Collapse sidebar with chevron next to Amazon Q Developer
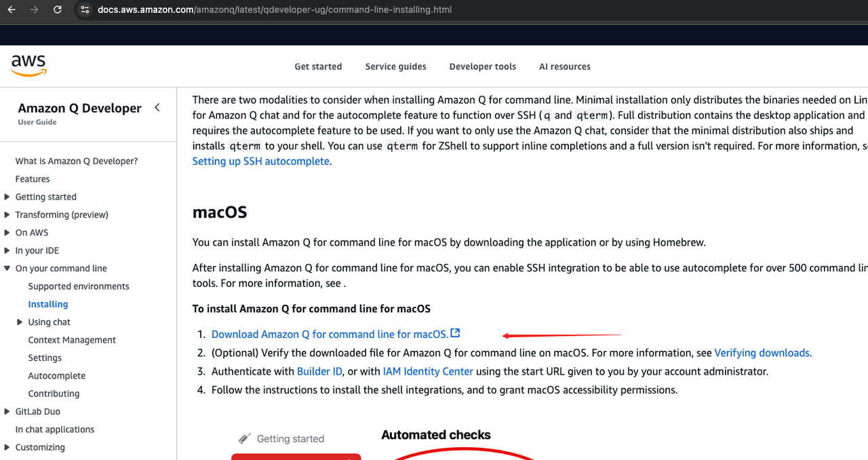 click(157, 107)
